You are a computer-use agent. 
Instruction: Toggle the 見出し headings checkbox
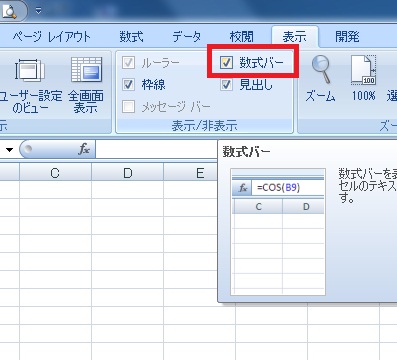[226, 85]
